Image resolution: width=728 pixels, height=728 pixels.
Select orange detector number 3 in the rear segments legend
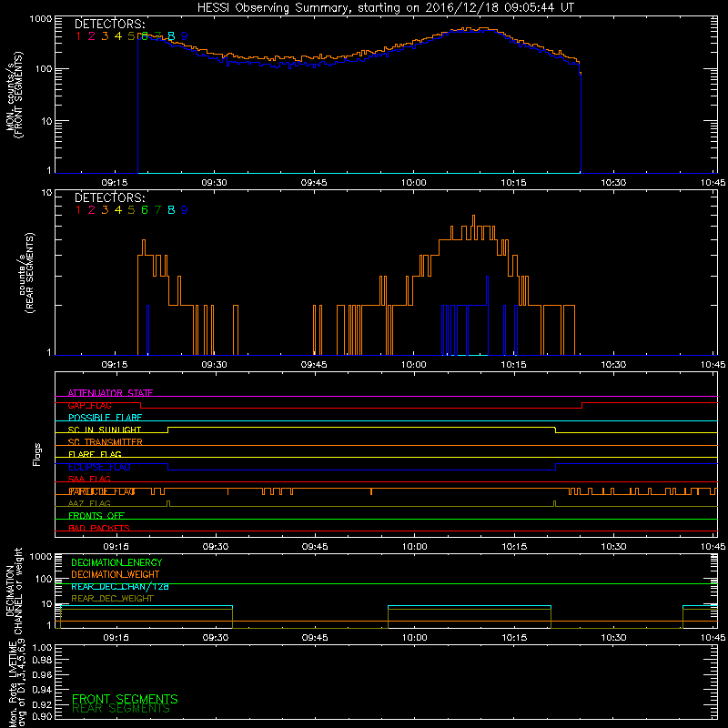tap(105, 210)
